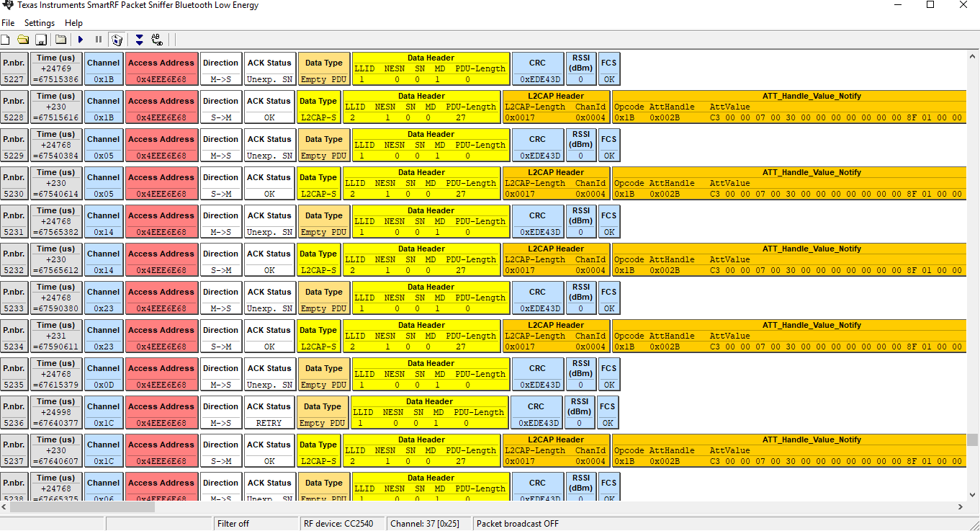Pause packet capture with the pause icon

click(x=99, y=40)
